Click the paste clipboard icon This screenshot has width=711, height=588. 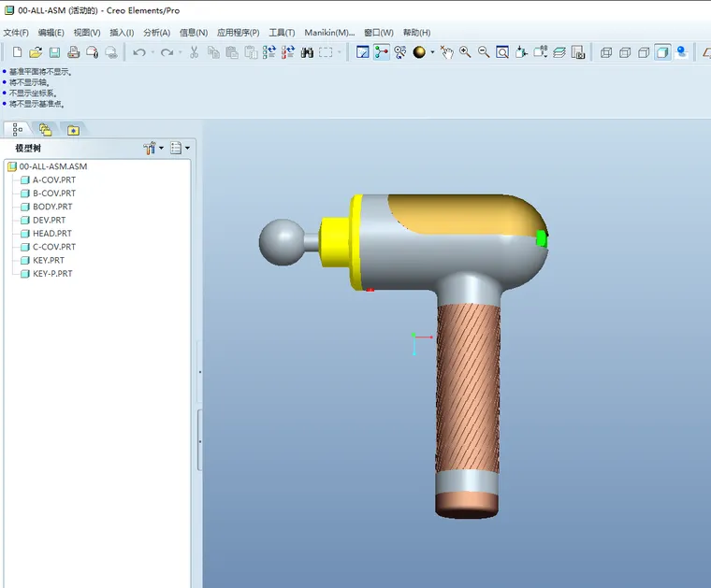pos(232,52)
